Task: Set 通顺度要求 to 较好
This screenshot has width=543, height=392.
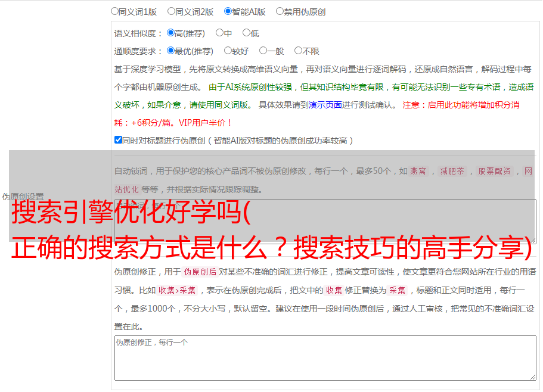Action: pyautogui.click(x=228, y=51)
